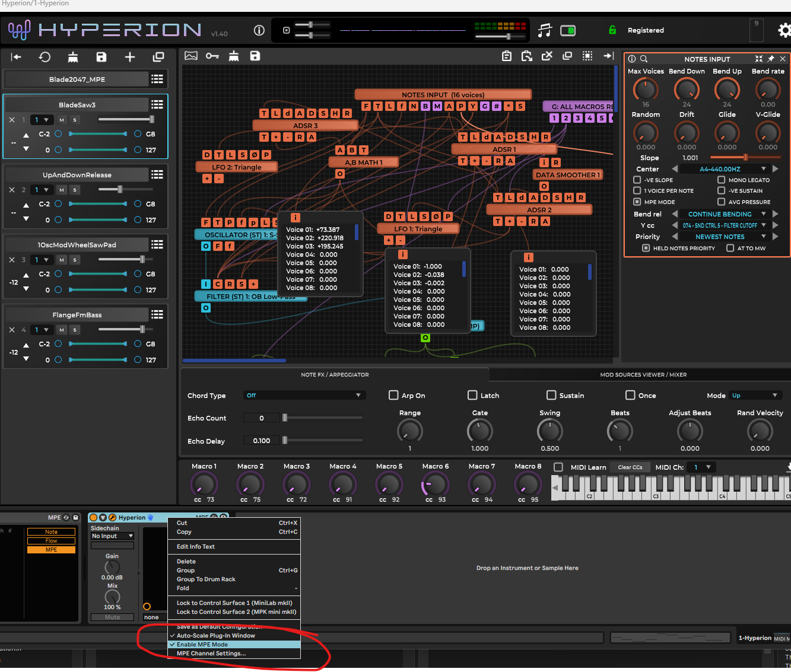This screenshot has width=791, height=672.
Task: Enable the MONO LEGATO checkbox
Action: pos(721,180)
